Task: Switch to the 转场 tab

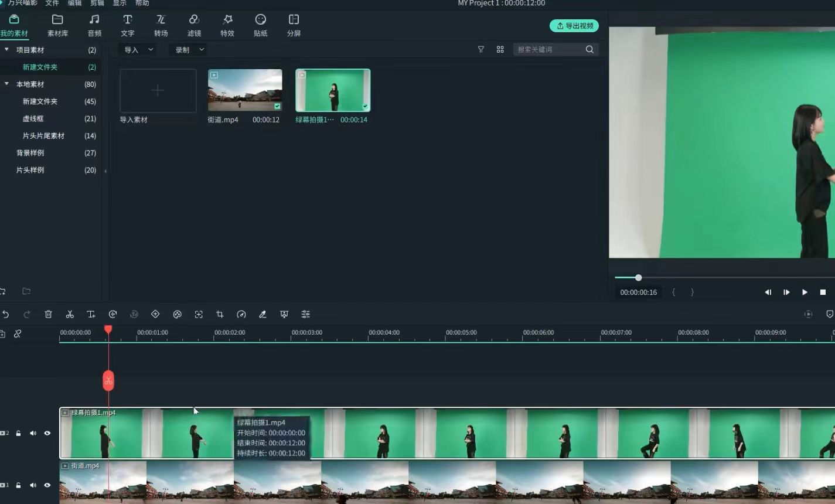Action: coord(161,26)
